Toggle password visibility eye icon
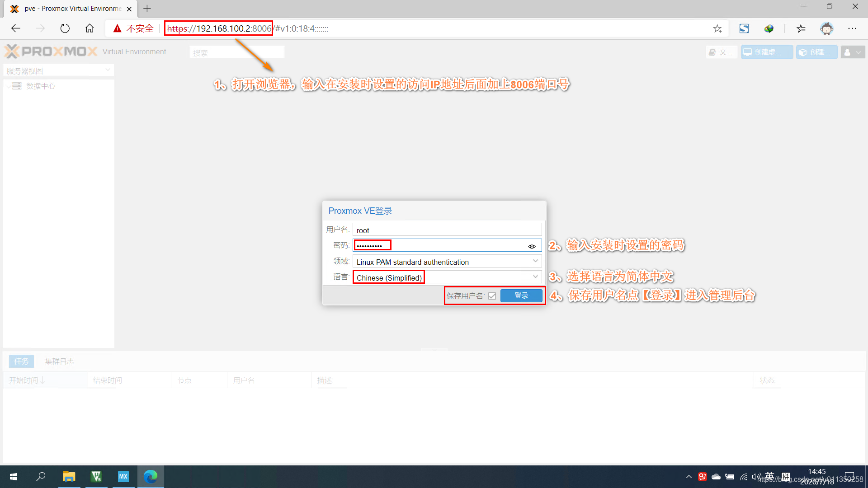Viewport: 868px width, 488px height. pos(532,246)
